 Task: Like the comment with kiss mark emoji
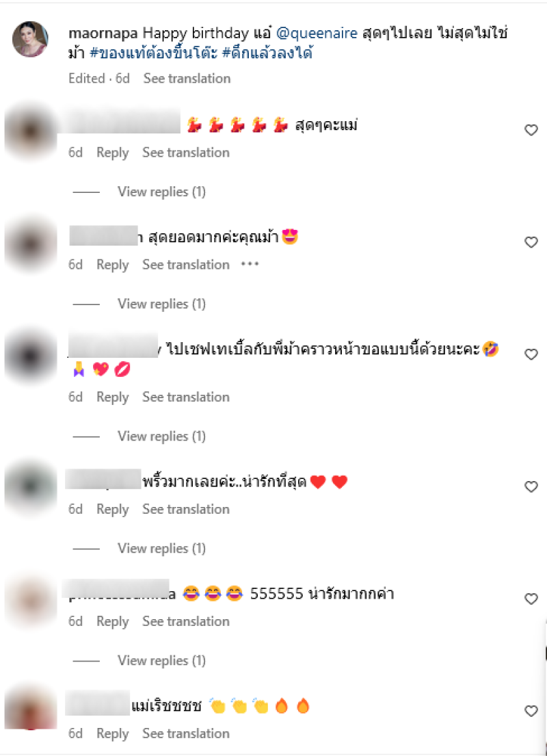[531, 354]
